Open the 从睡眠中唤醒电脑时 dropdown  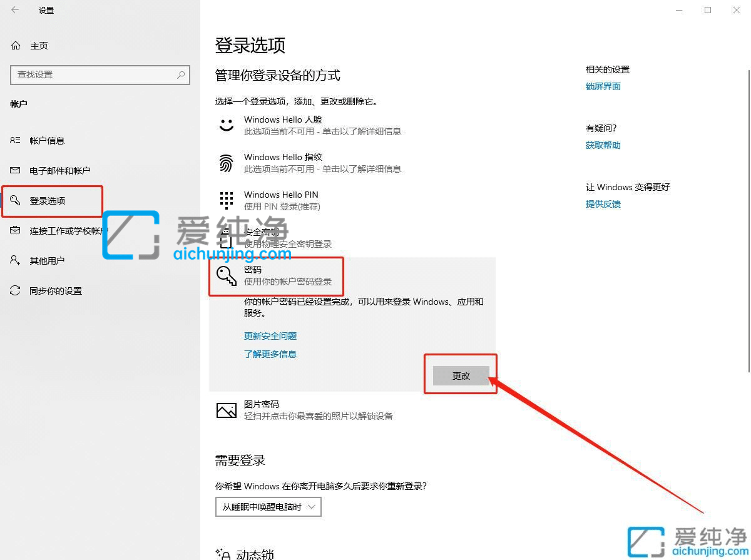pyautogui.click(x=268, y=507)
